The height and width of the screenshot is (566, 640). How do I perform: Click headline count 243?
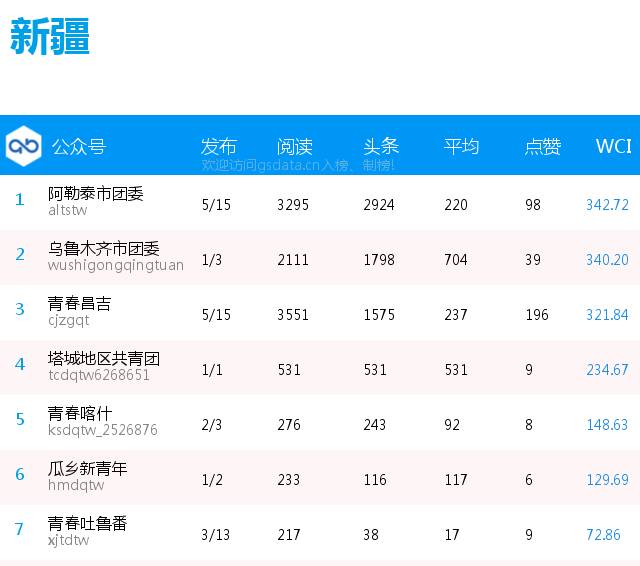(x=375, y=425)
